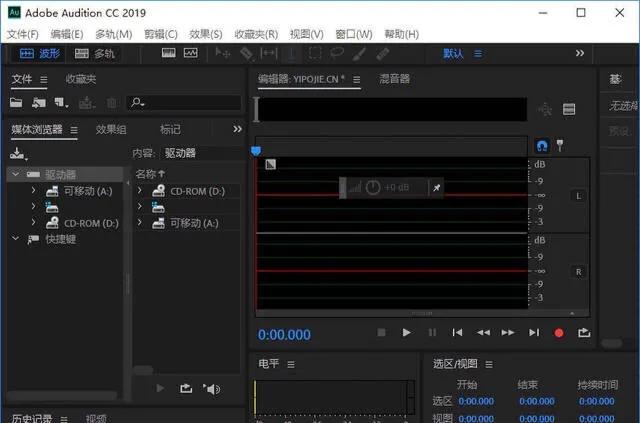Toggle the left channel L button
Viewport: 640px width, 423px height.
pos(577,196)
